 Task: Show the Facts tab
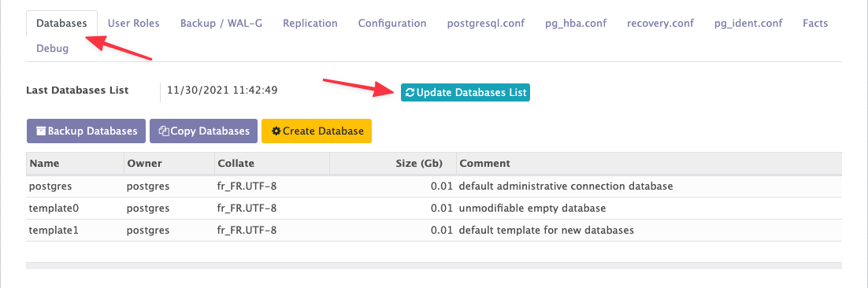pyautogui.click(x=815, y=24)
